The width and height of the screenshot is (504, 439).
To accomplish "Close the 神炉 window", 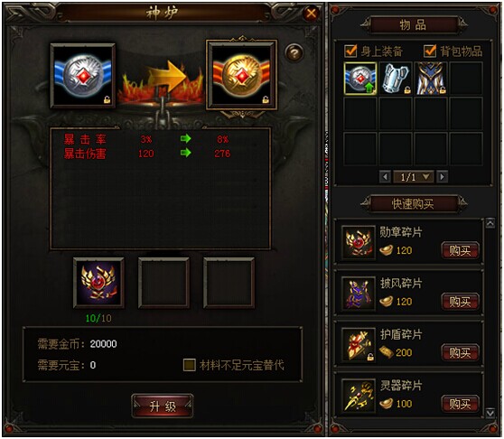I will pos(311,14).
